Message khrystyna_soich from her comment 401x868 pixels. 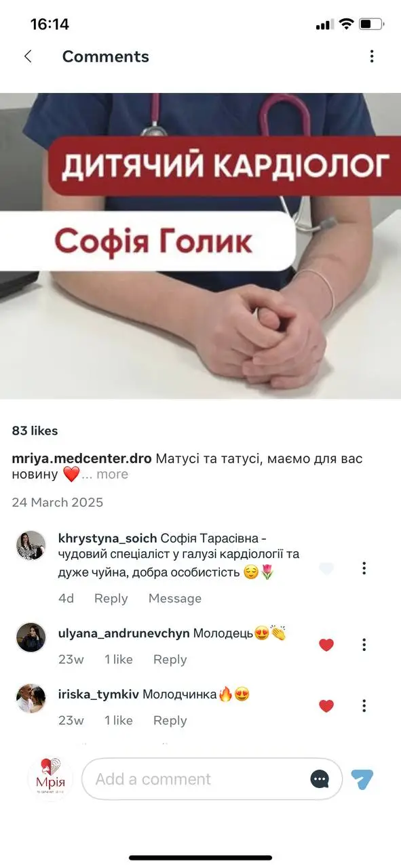tap(175, 598)
